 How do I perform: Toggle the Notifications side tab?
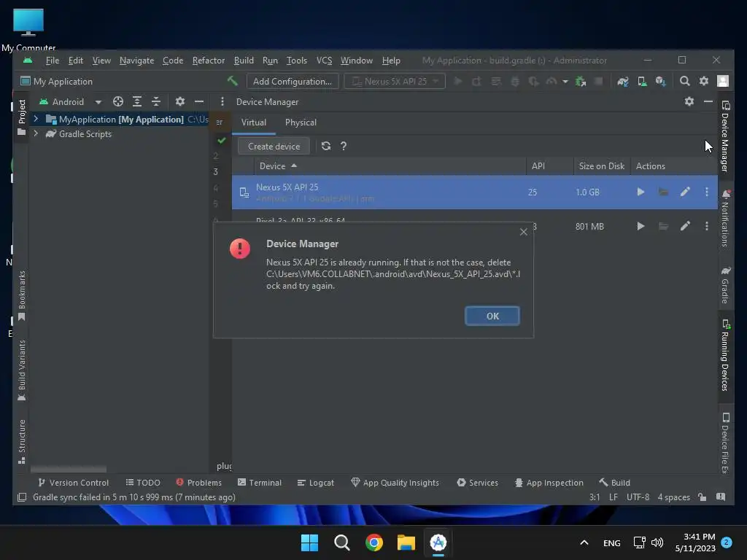pyautogui.click(x=725, y=218)
